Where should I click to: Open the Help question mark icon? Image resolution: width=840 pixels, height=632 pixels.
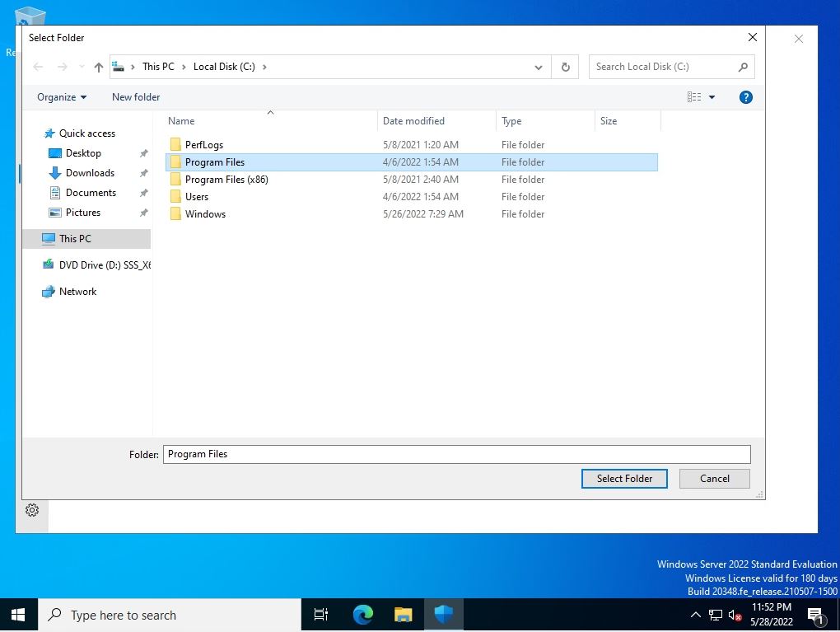point(746,97)
